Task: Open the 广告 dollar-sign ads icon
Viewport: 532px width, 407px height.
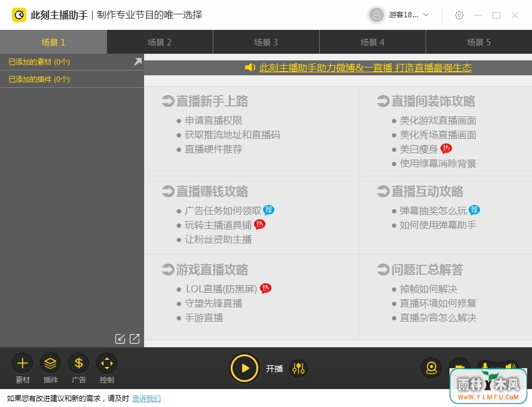Action: [79, 363]
